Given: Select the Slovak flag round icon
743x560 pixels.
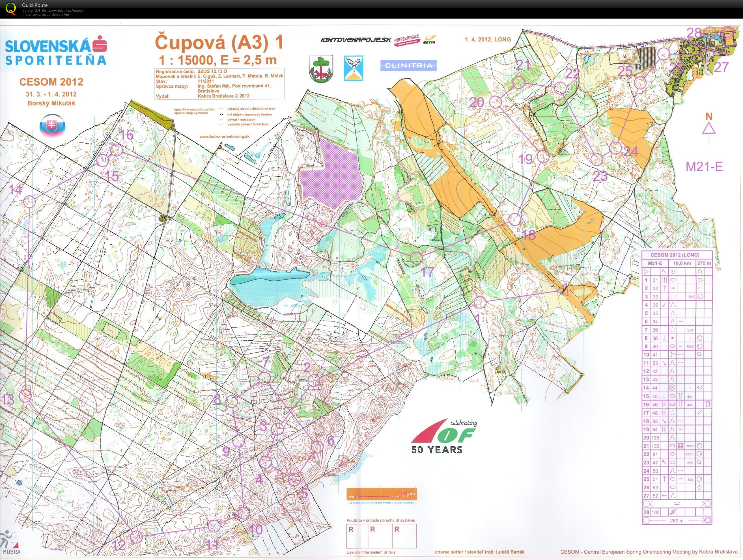Looking at the screenshot, I should pyautogui.click(x=52, y=126).
